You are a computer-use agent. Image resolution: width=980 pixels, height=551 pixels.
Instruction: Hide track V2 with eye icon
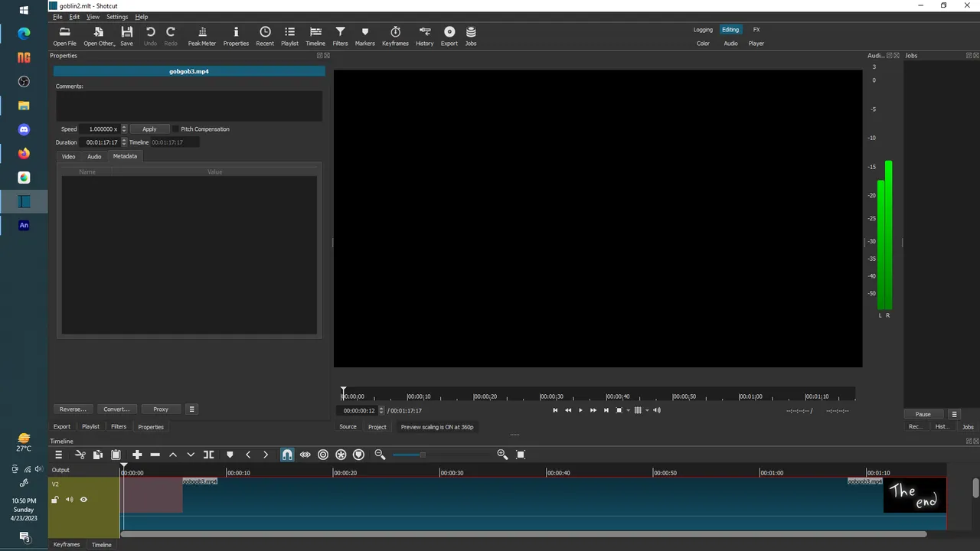[x=83, y=500]
